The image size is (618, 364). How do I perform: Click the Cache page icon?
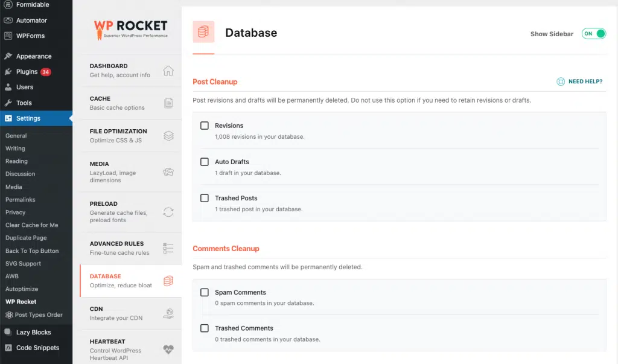168,103
